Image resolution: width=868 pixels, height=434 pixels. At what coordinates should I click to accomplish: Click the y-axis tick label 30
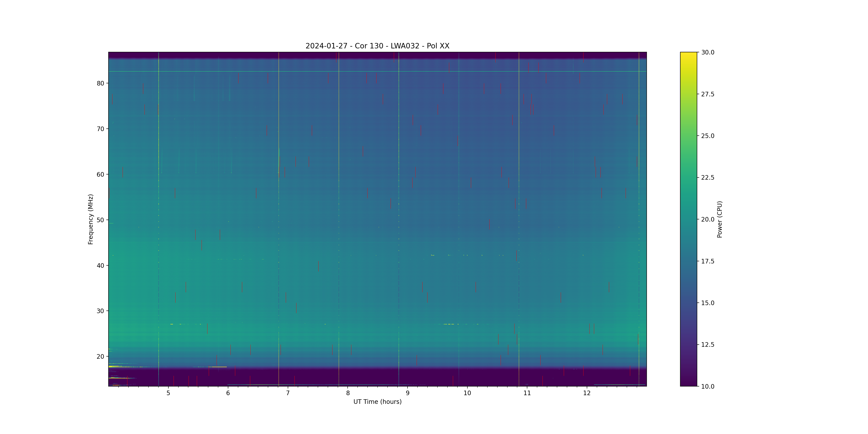pos(100,311)
